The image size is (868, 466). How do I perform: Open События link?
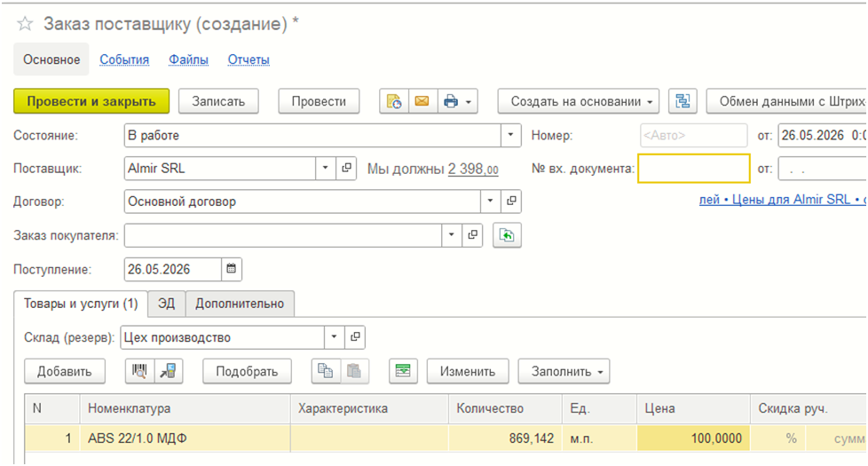[x=124, y=59]
